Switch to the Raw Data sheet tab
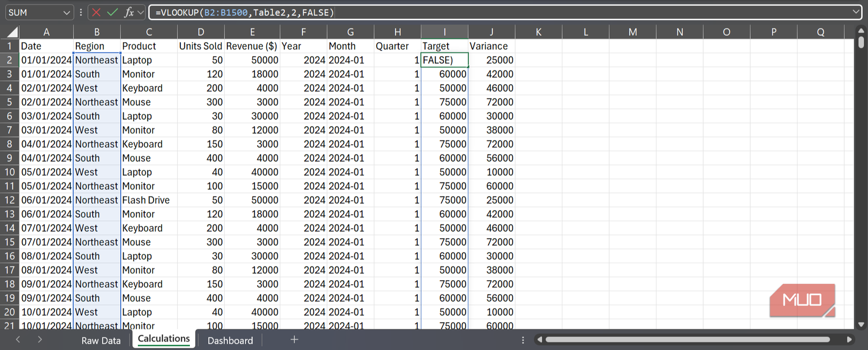 coord(101,341)
